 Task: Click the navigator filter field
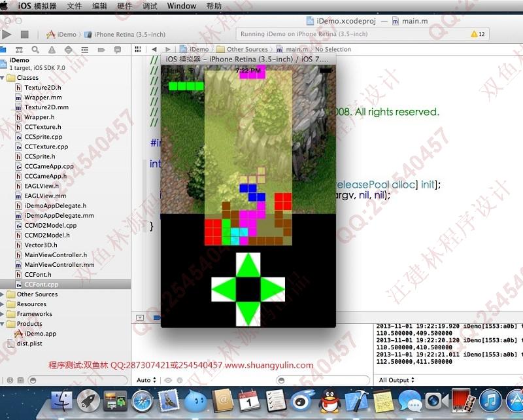point(78,380)
